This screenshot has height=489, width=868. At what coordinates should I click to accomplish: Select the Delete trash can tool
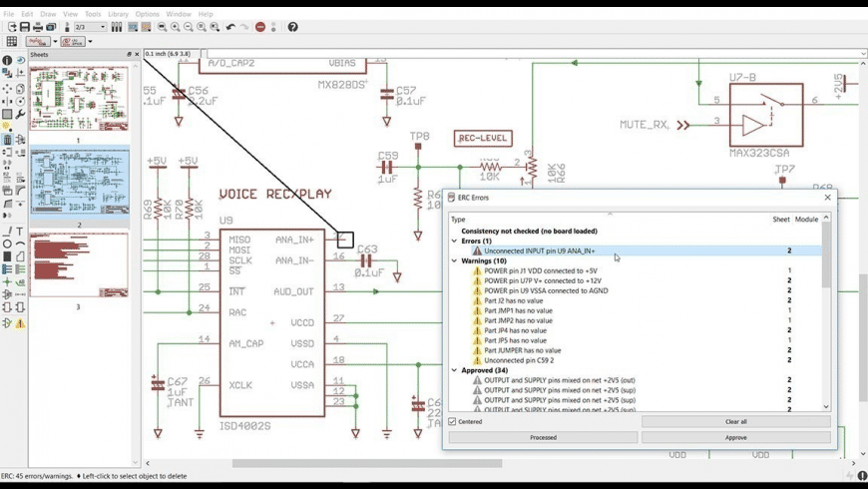point(7,140)
